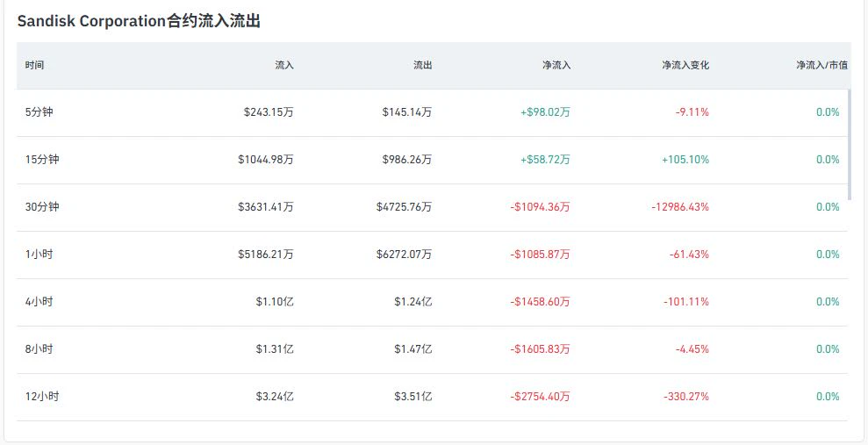Viewport: 868px width, 445px height.
Task: Select the Sandisk Corporation合约流入流出 title
Action: [139, 22]
